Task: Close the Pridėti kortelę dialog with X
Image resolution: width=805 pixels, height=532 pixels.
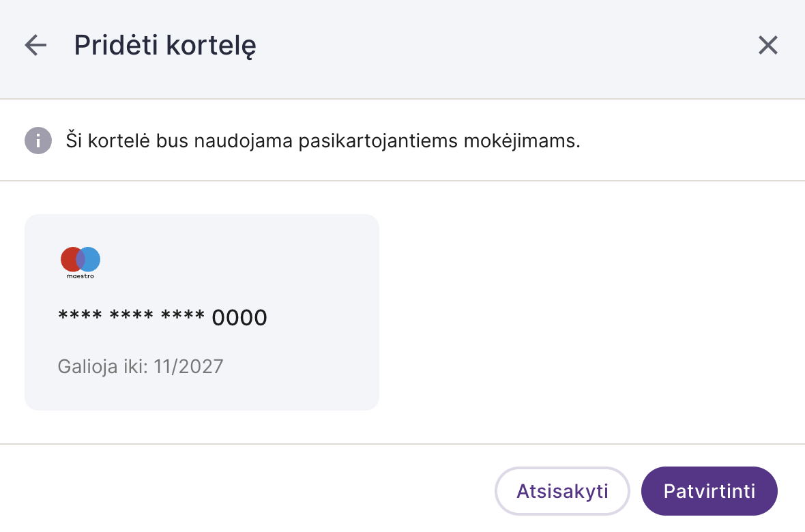Action: click(x=768, y=45)
